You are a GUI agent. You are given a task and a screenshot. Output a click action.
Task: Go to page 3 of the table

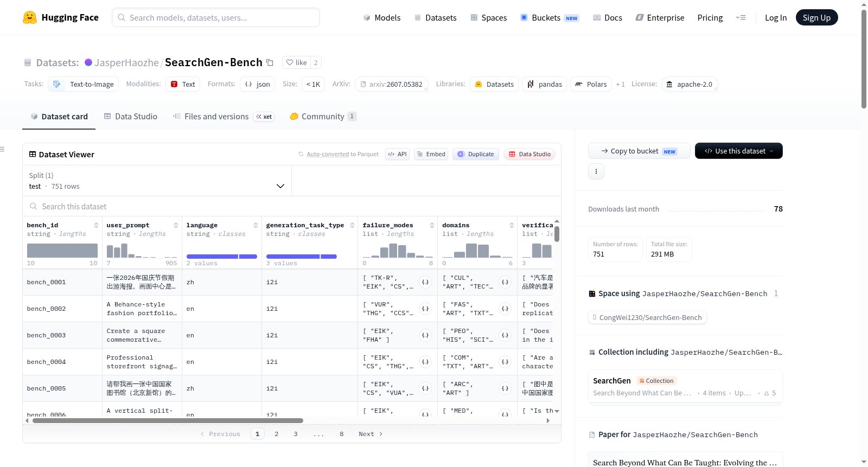click(296, 434)
